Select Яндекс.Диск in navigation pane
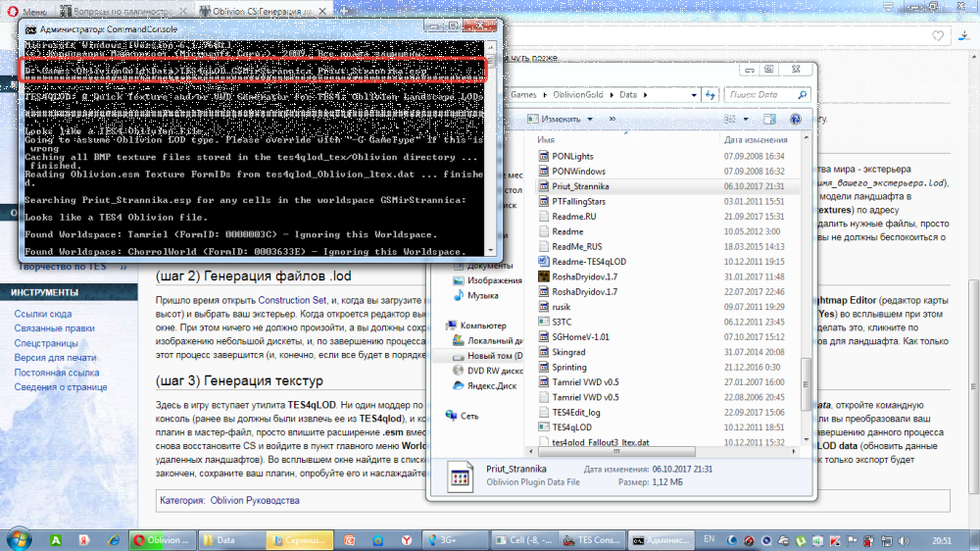Viewport: 980px width, 551px height. (x=491, y=386)
